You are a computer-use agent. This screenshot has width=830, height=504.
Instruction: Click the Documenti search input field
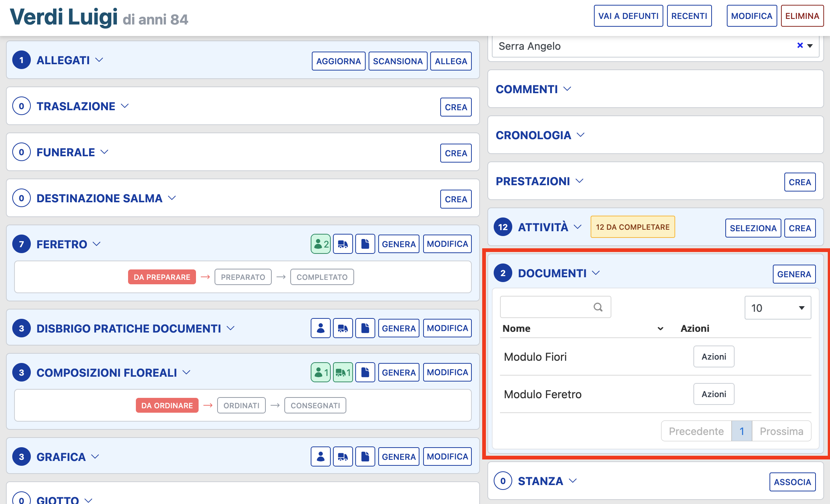[x=546, y=307]
